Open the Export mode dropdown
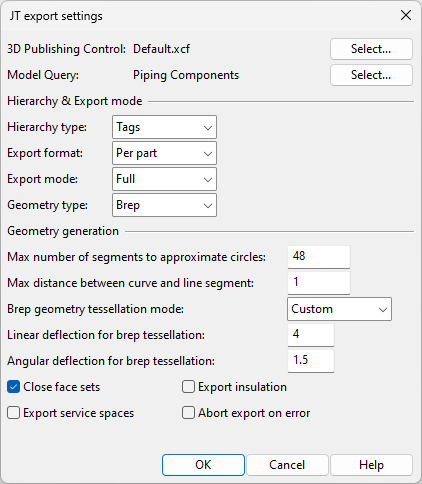Viewport: 422px width, 484px height. pos(164,179)
